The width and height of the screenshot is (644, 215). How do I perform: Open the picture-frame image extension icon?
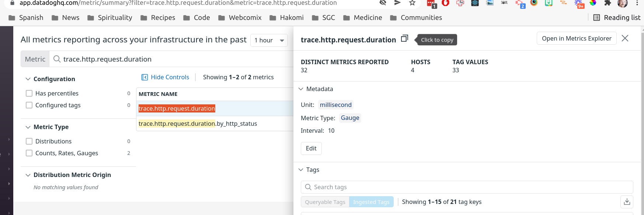pyautogui.click(x=490, y=3)
